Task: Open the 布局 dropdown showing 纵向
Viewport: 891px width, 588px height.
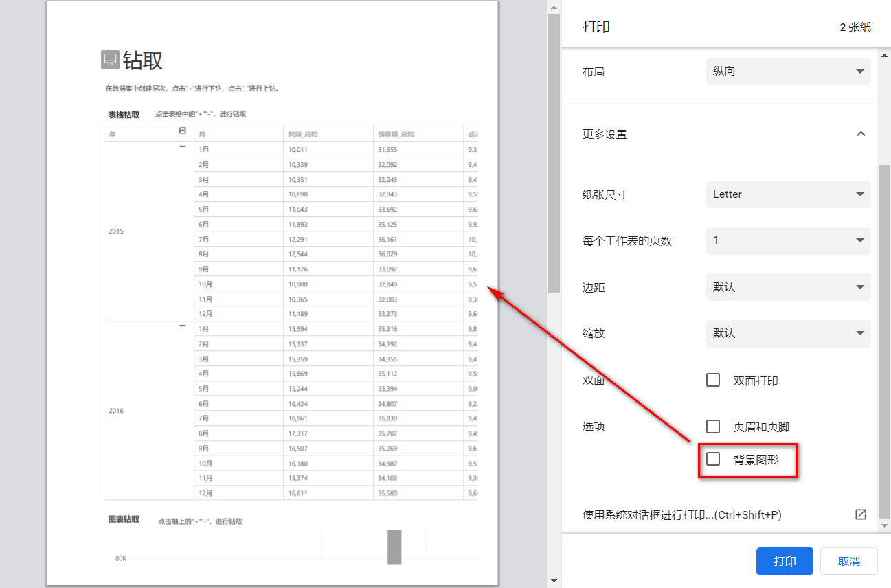Action: click(x=788, y=71)
